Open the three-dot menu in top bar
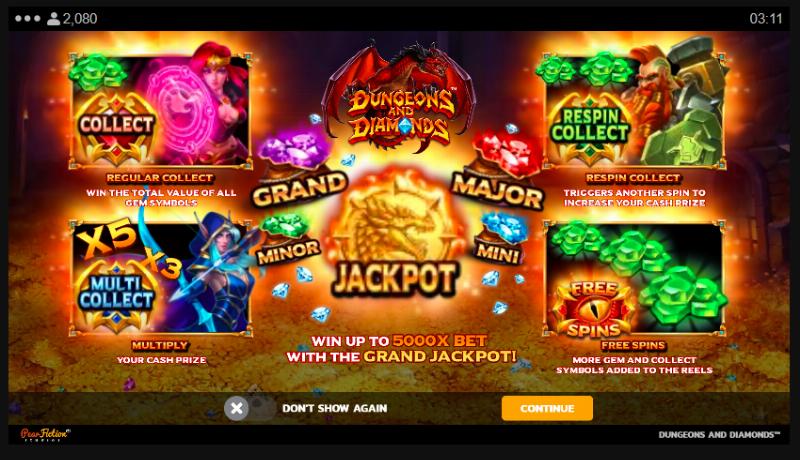The width and height of the screenshot is (800, 460). (28, 19)
